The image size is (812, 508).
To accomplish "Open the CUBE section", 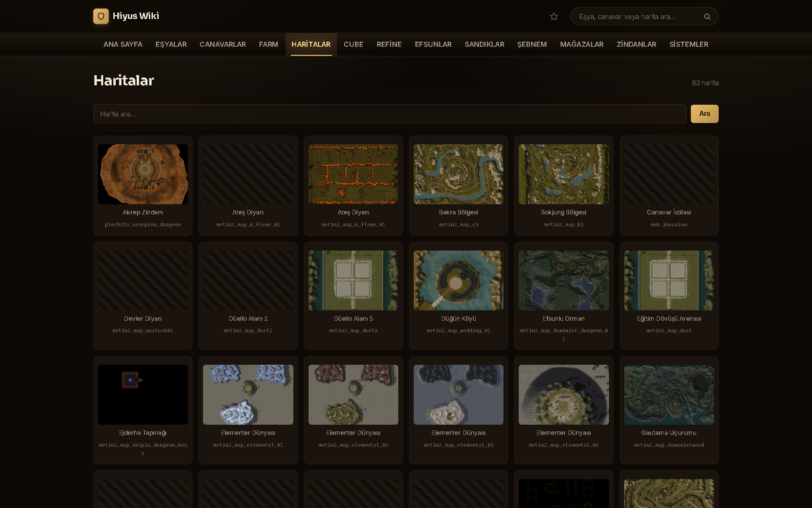I will [x=354, y=44].
